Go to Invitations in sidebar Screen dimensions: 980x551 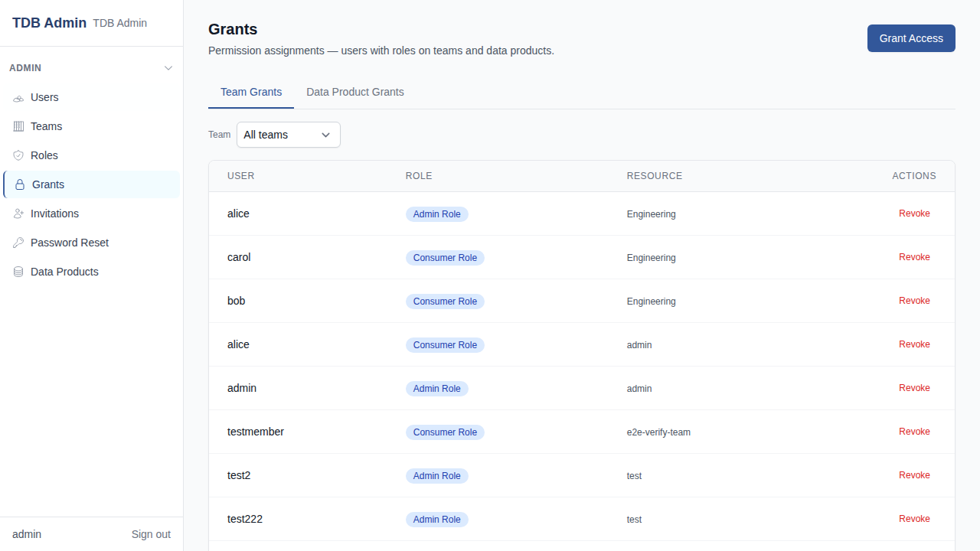[92, 214]
